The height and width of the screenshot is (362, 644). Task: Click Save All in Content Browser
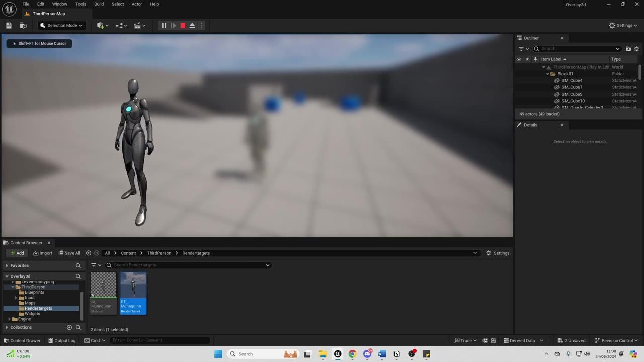[69, 253]
